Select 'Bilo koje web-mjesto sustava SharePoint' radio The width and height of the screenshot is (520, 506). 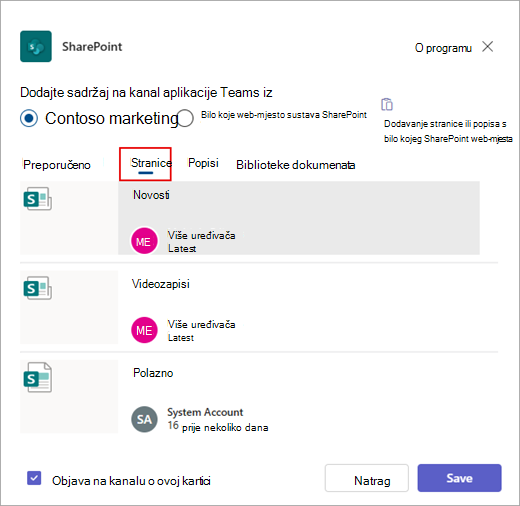pyautogui.click(x=185, y=118)
